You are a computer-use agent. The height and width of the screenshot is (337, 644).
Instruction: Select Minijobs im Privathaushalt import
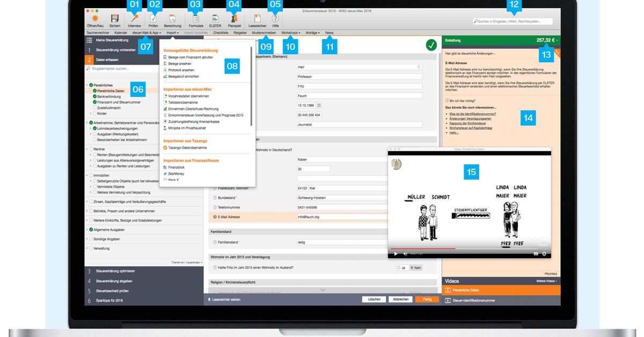186,128
